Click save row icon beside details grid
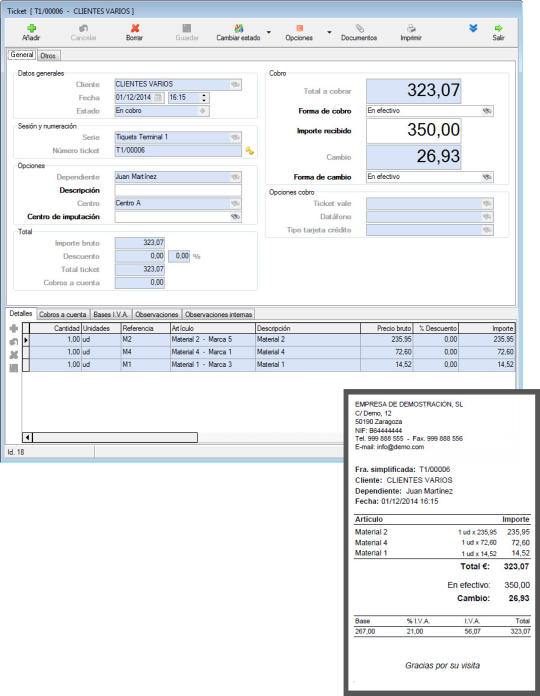 pos(14,368)
